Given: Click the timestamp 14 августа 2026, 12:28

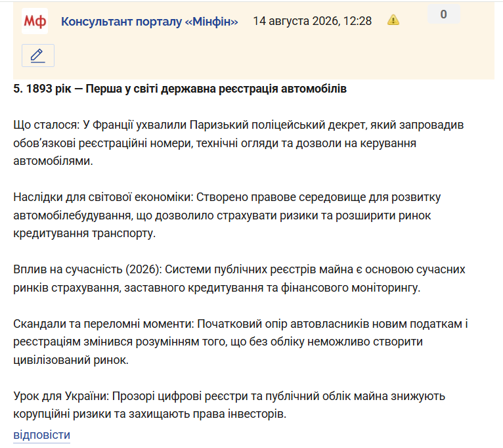Looking at the screenshot, I should [x=313, y=21].
